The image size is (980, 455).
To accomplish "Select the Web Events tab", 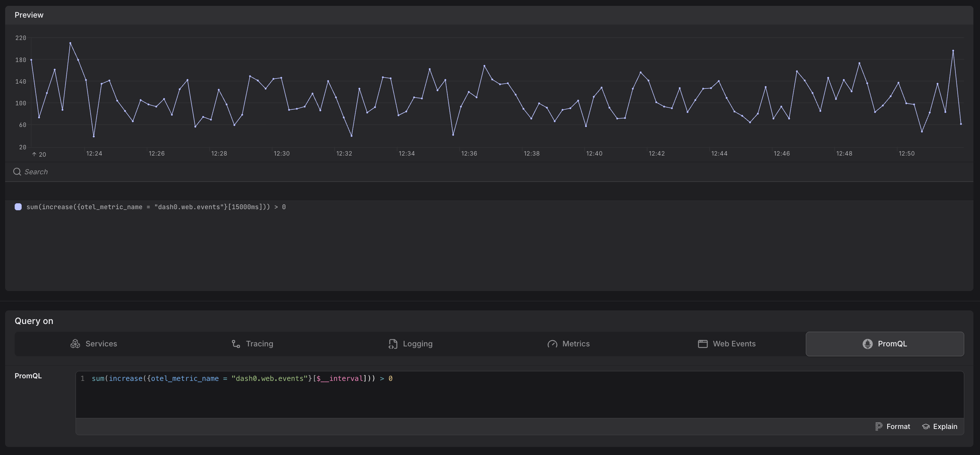I will pos(734,344).
